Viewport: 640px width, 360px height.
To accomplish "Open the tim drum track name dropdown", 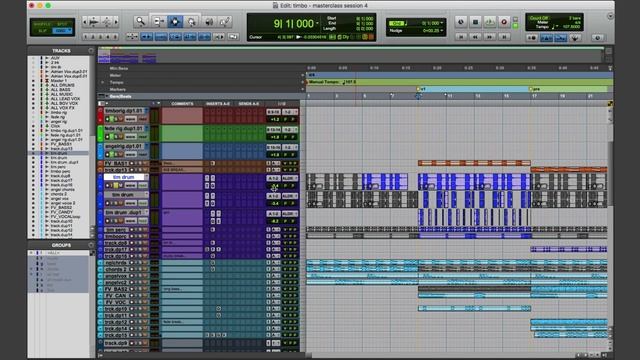I will pos(146,177).
